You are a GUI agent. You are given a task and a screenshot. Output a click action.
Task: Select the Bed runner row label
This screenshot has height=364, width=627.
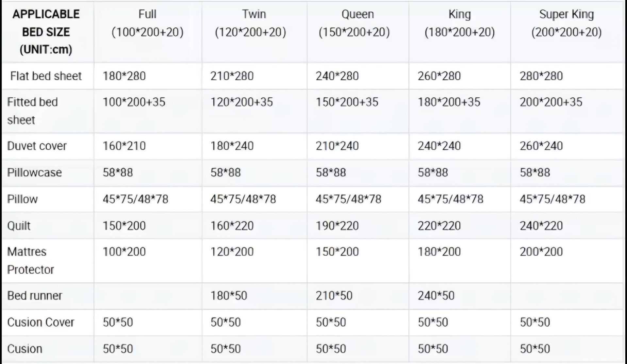click(x=34, y=296)
